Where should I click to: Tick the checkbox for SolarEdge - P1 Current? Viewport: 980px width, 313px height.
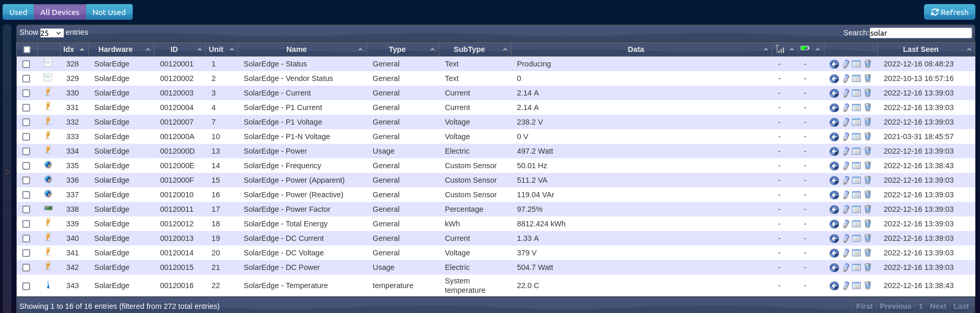(x=26, y=108)
